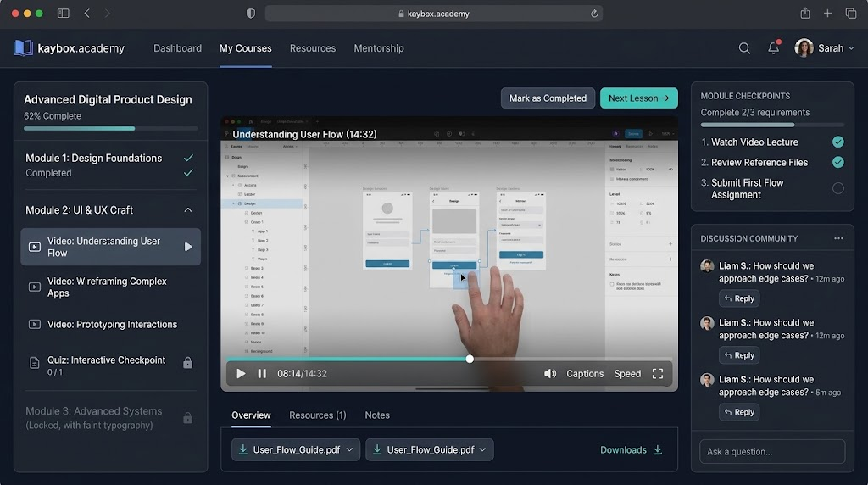The height and width of the screenshot is (485, 868).
Task: Click video icon beside Prototyping Interactions
Action: 34,325
